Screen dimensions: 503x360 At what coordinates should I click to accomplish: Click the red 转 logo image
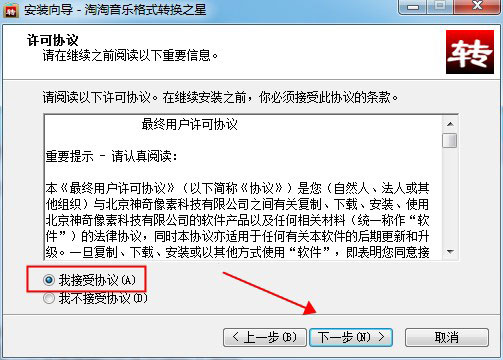[470, 52]
